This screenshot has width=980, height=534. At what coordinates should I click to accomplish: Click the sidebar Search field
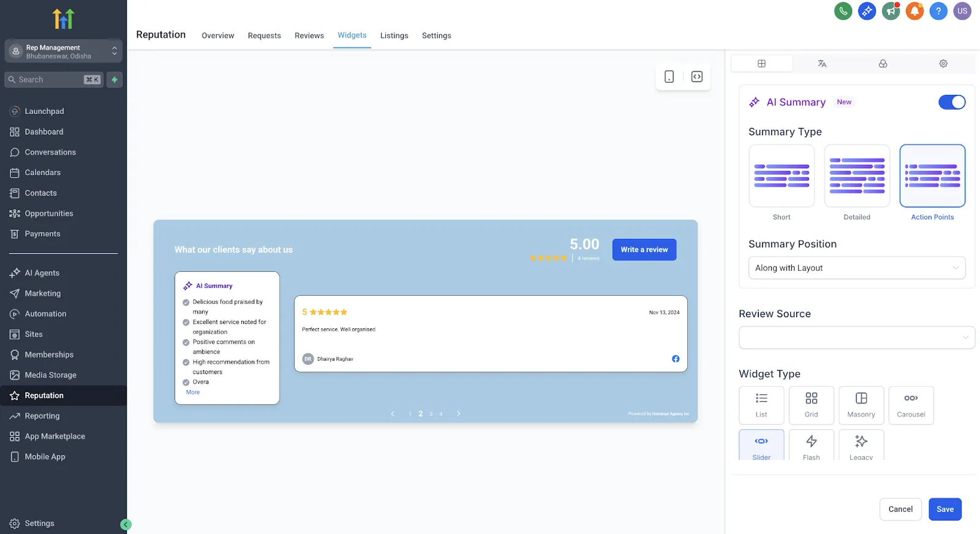click(55, 80)
